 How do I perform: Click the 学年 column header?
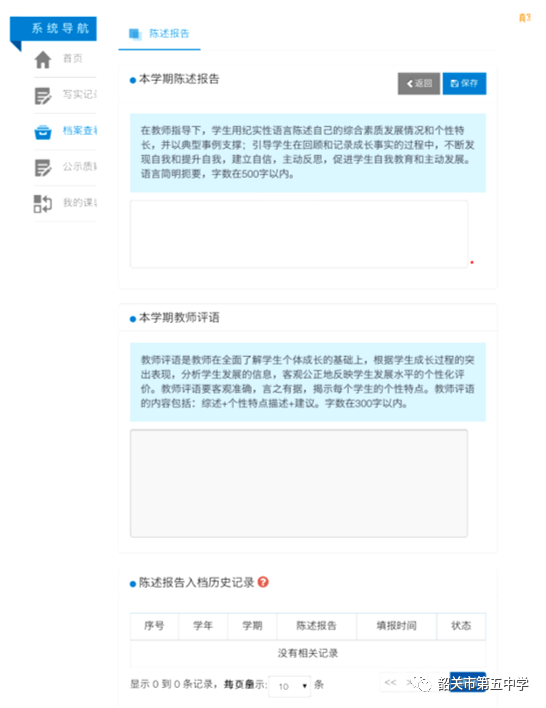tap(203, 626)
